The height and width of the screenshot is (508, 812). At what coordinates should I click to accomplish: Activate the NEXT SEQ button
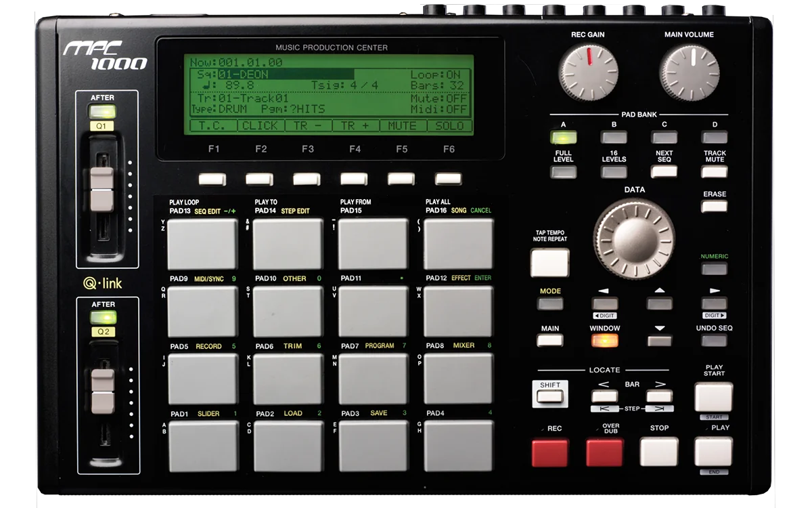[664, 171]
